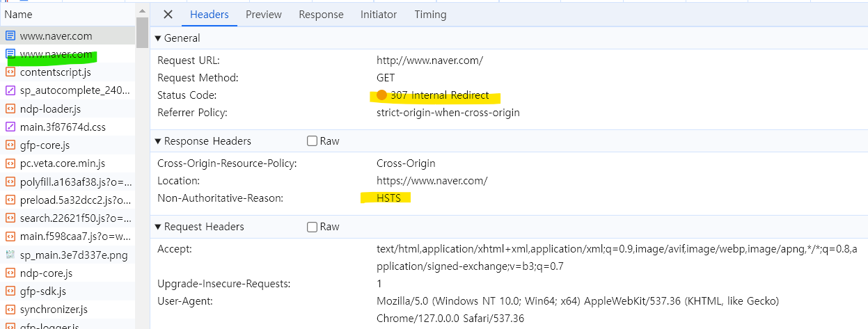The image size is (868, 329).
Task: Click the Upgrade-Insecure-Requests header name
Action: 223,284
